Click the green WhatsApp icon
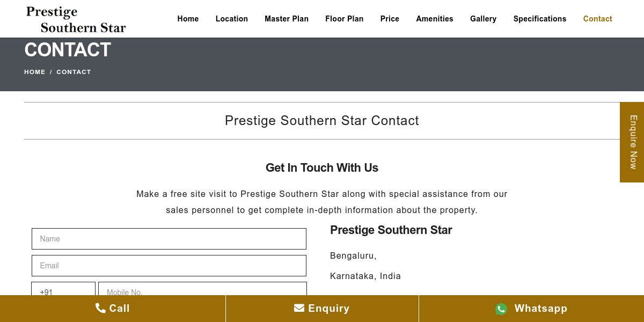644x322 pixels. click(x=501, y=309)
